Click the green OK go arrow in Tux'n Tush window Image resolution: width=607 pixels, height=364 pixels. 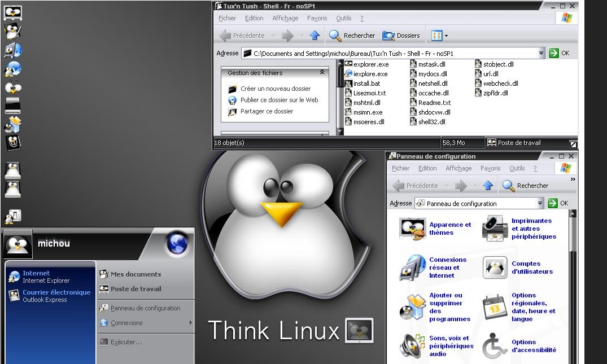click(x=554, y=53)
